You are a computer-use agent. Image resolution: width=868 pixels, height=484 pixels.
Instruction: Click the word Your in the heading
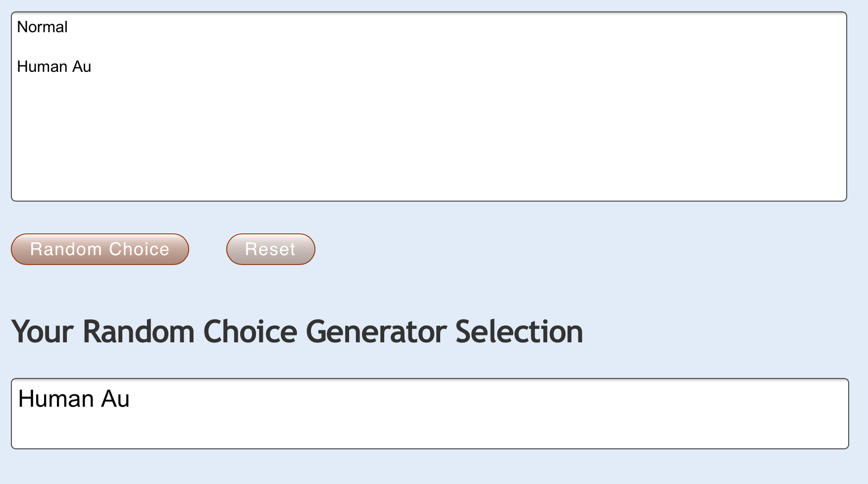[43, 331]
